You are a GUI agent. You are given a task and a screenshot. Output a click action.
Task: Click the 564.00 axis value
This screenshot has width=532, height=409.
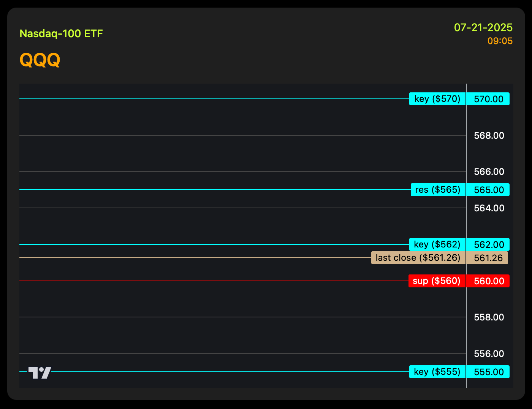[x=489, y=208]
